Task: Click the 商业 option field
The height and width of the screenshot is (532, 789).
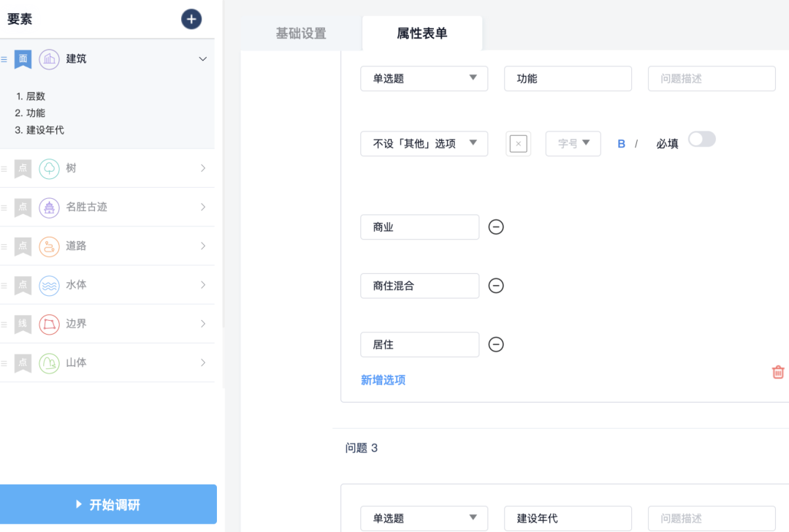Action: (419, 227)
